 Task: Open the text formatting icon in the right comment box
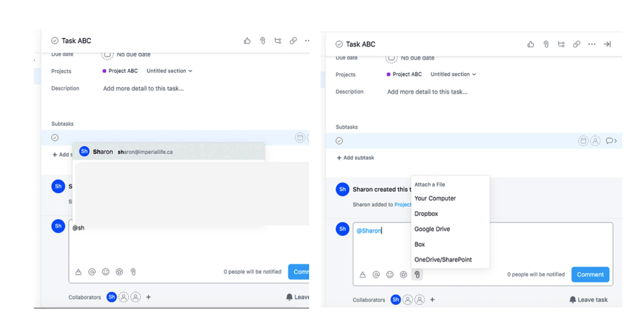363,275
